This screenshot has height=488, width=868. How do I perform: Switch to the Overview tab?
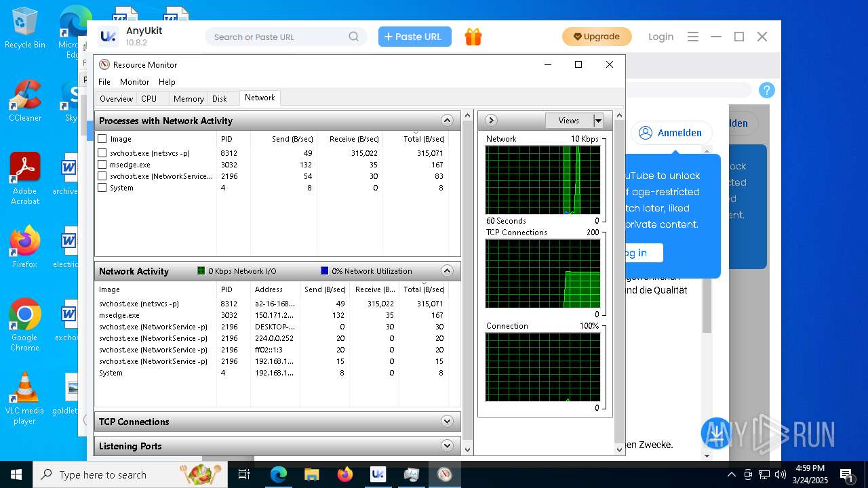tap(117, 99)
